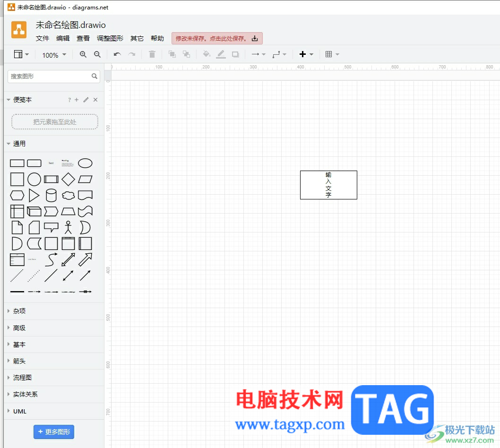Open the 文件 menu
500x448 pixels.
pos(43,38)
